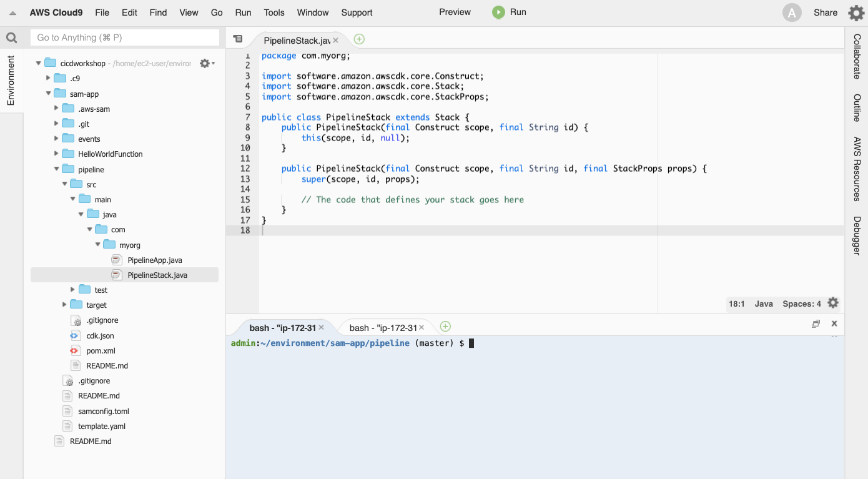Click the green Run play icon
Screen dimensions: 868x479
(x=498, y=12)
